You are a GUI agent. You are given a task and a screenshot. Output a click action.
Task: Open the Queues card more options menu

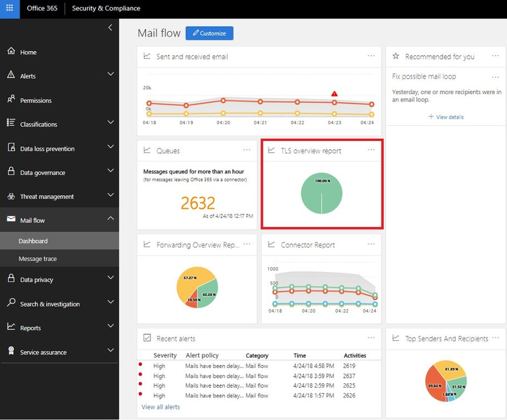[247, 150]
